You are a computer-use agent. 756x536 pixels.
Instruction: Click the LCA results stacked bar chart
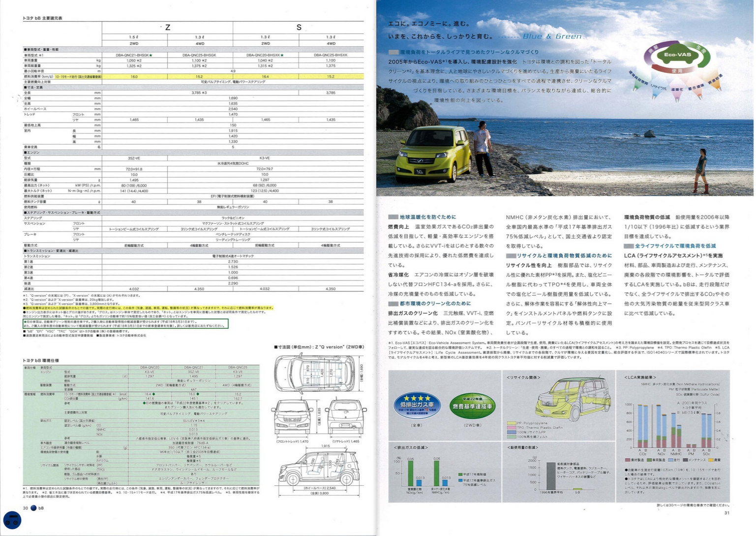671,426
